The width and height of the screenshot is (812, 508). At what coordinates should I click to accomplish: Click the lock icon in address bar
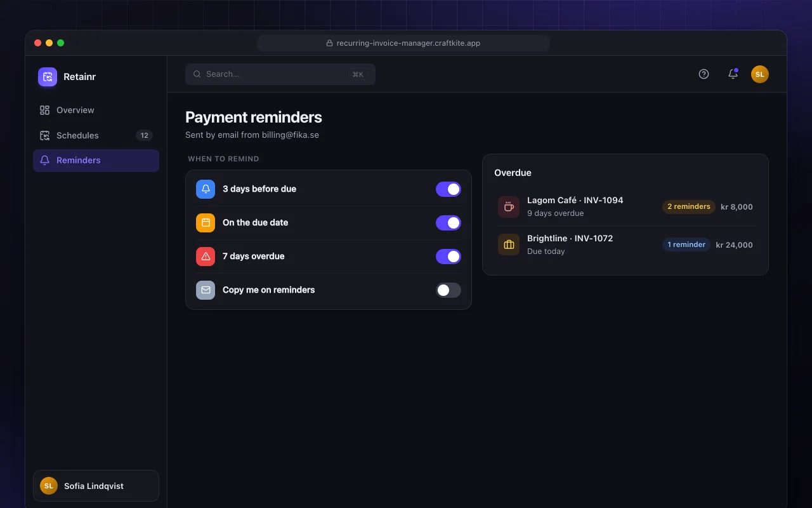point(329,43)
